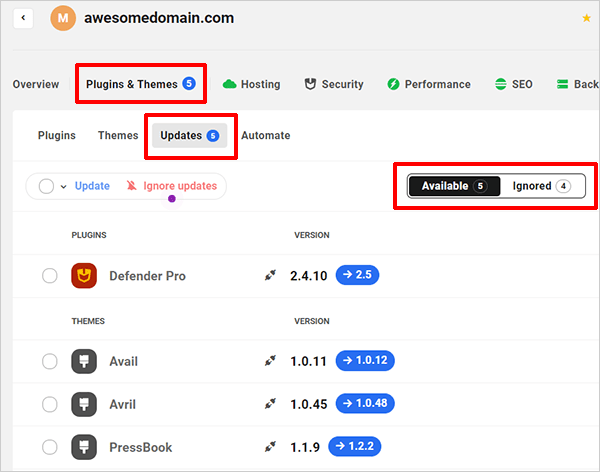Click the Defender Pro plugin icon
The image size is (600, 472).
[x=84, y=276]
